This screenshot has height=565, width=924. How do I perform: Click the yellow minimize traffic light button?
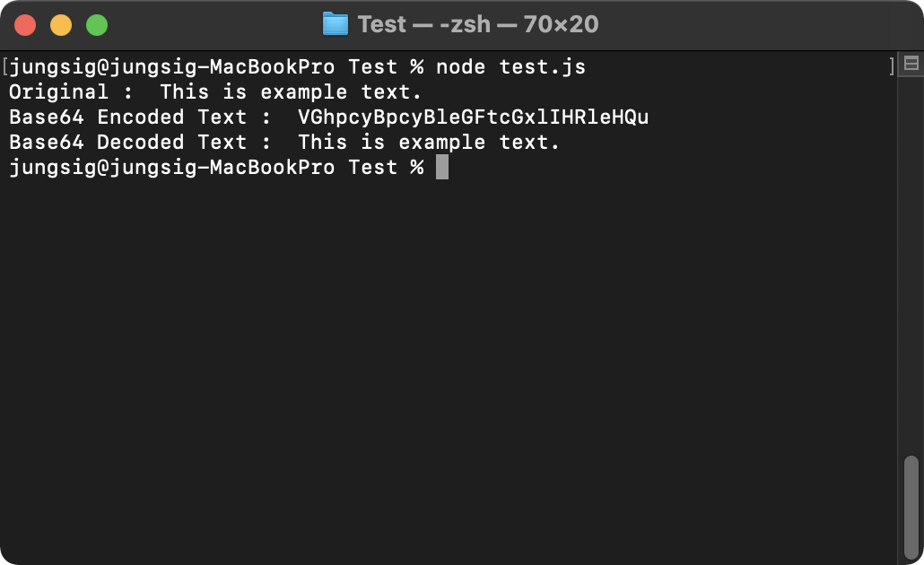pos(60,24)
